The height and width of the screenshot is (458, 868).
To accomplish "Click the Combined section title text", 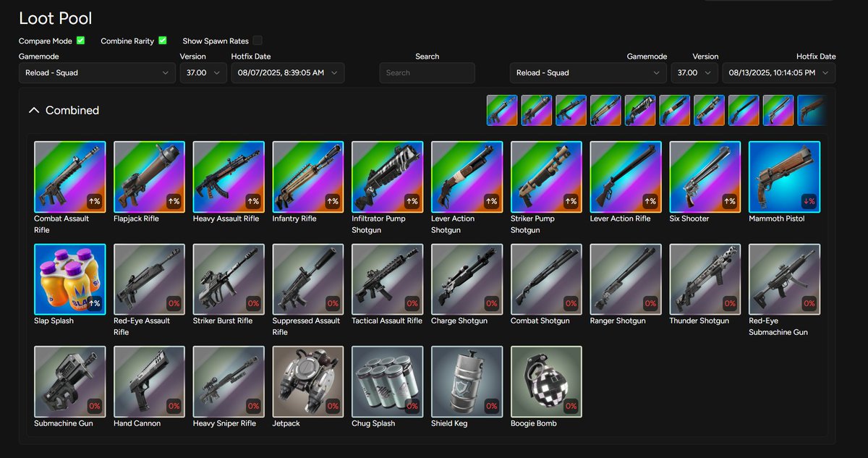I will click(x=72, y=111).
